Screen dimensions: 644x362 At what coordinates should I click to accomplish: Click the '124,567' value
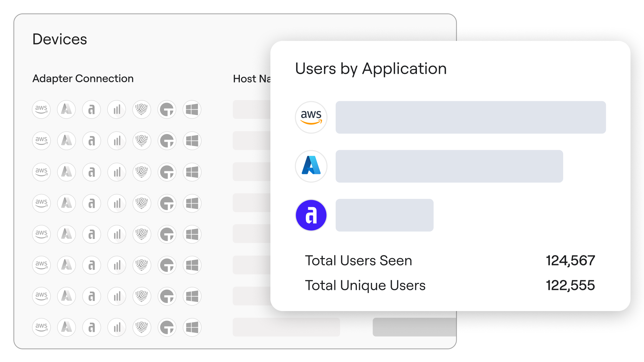(x=571, y=260)
